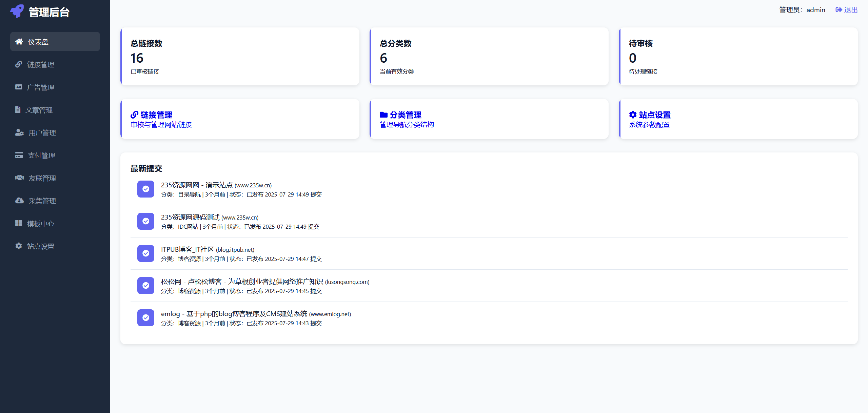Click the logout icon beside 退出

pos(838,9)
